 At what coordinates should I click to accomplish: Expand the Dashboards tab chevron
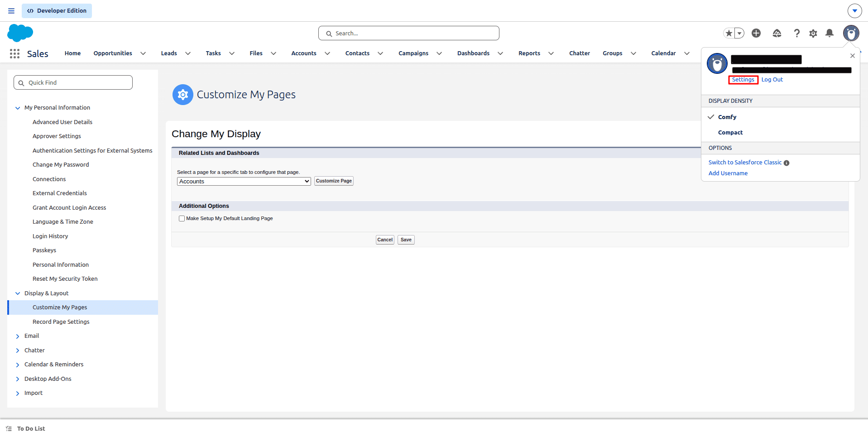(x=500, y=53)
